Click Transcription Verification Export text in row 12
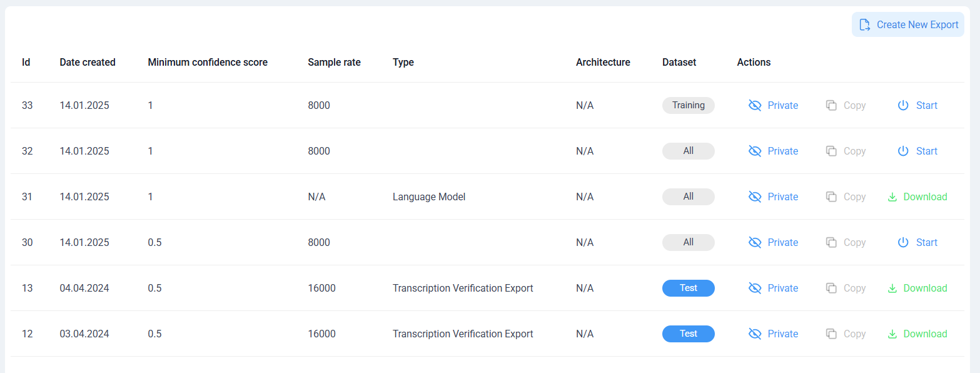980x373 pixels. [463, 334]
